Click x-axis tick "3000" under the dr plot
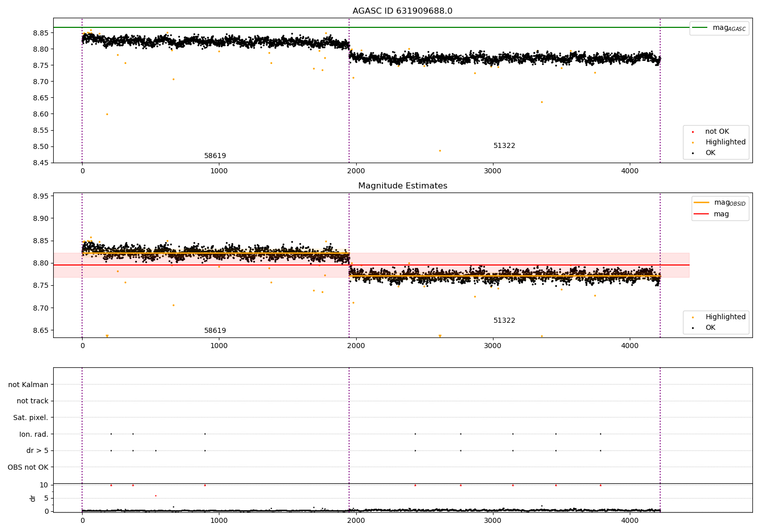The width and height of the screenshot is (760, 532). pyautogui.click(x=493, y=521)
